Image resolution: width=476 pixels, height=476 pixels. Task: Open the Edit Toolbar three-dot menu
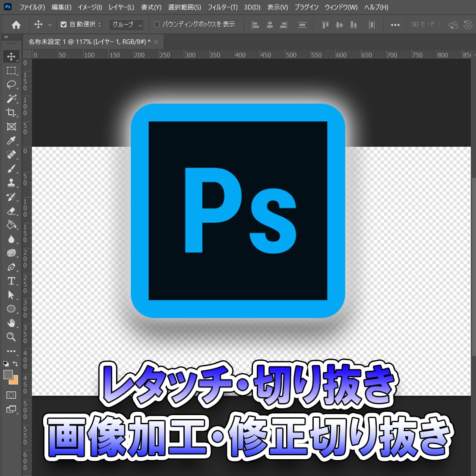click(x=11, y=351)
